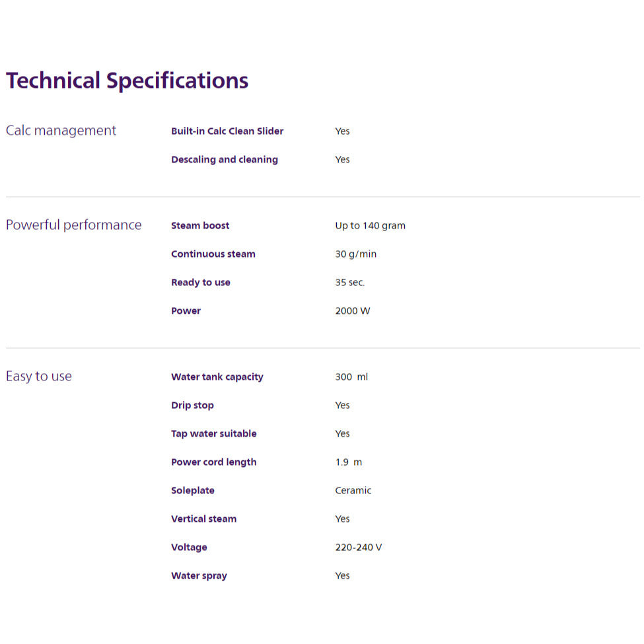Click the Steam boost label
The width and height of the screenshot is (644, 644).
tap(200, 226)
